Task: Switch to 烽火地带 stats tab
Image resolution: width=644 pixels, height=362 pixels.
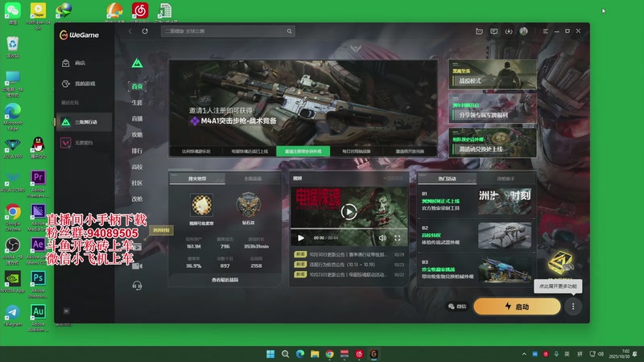Action: point(197,179)
